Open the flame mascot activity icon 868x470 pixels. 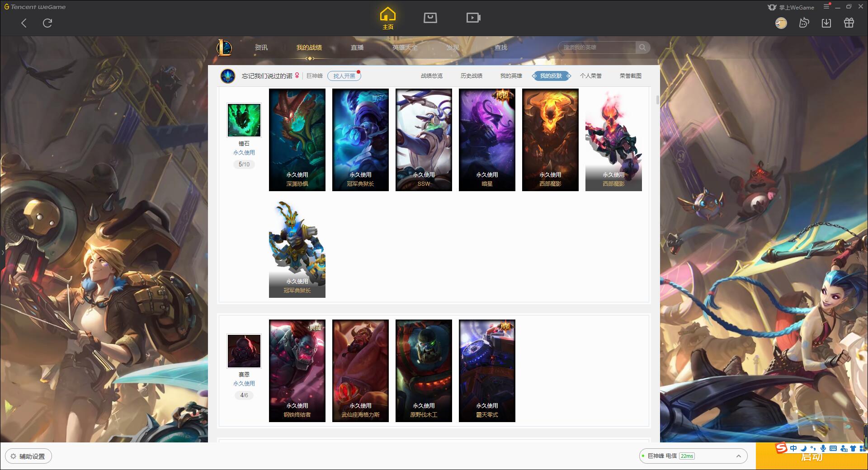click(804, 23)
